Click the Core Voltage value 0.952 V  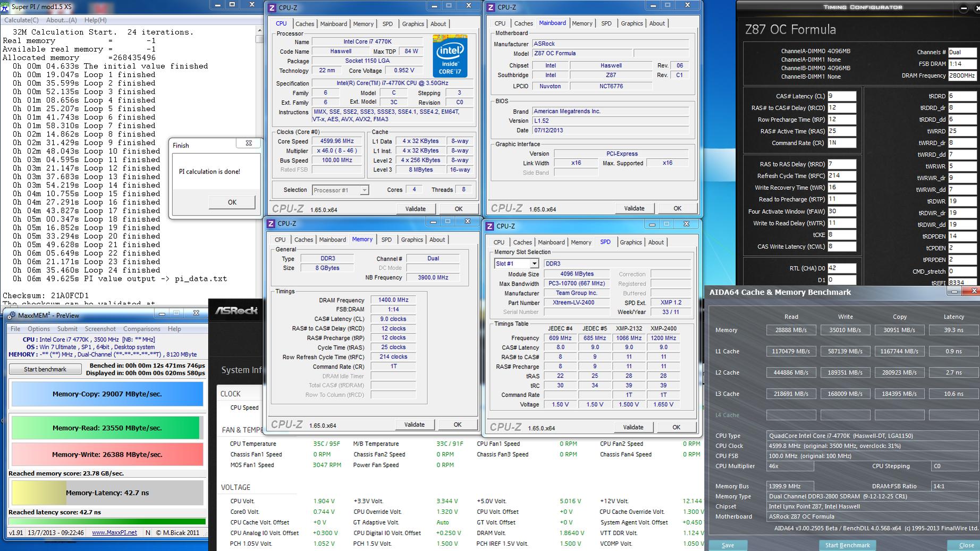404,71
